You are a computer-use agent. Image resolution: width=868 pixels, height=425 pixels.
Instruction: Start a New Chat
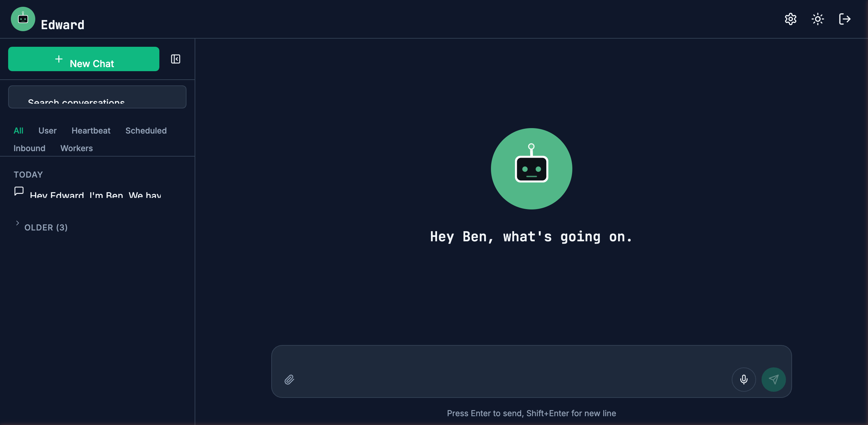tap(83, 59)
